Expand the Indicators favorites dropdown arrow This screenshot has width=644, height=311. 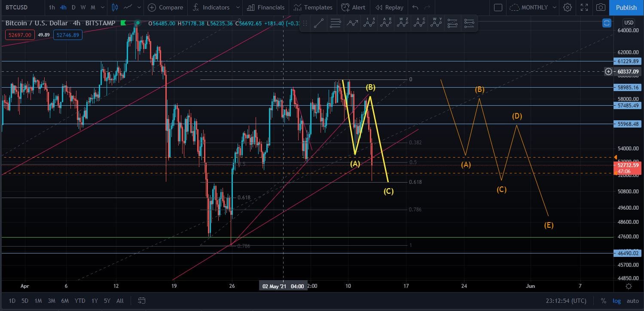238,7
